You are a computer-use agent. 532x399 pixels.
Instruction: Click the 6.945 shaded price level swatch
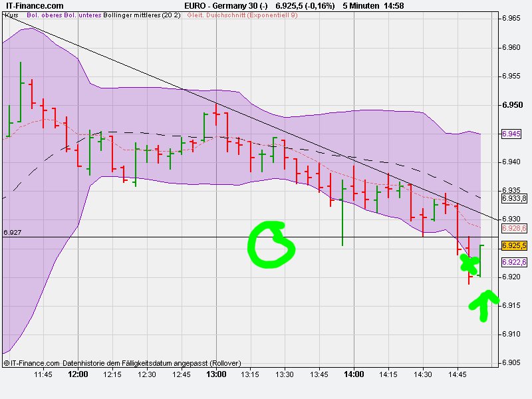(510, 135)
